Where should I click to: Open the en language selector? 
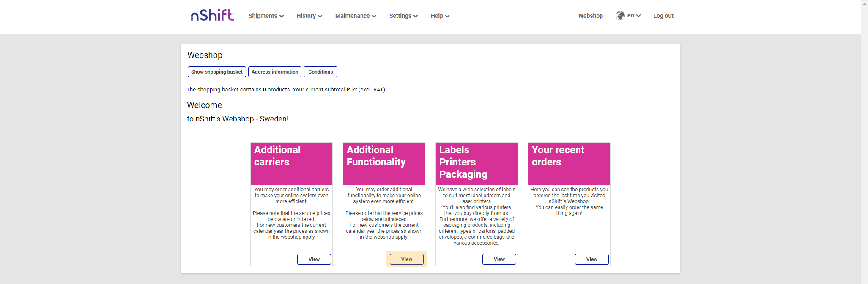pyautogui.click(x=634, y=16)
